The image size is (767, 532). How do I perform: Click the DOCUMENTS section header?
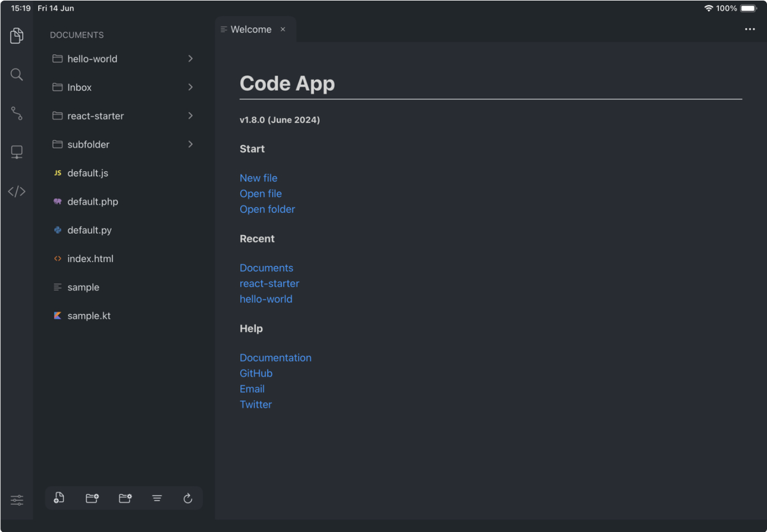pyautogui.click(x=76, y=35)
